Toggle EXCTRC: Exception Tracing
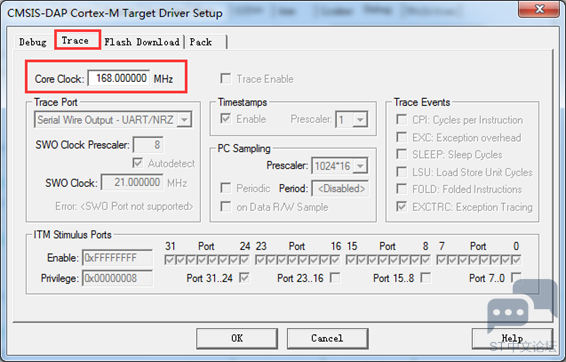566x362 pixels. (x=402, y=206)
